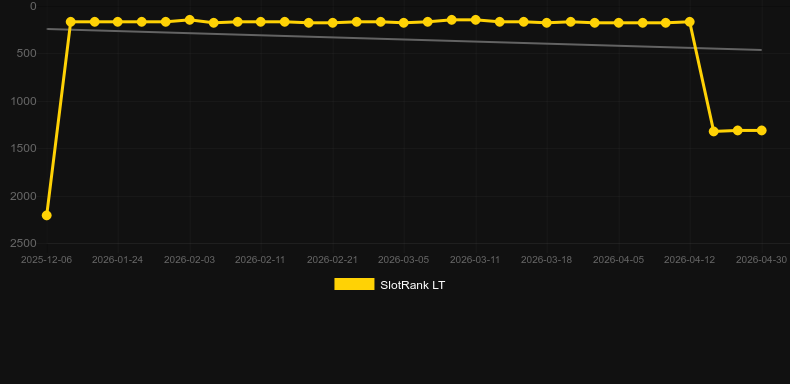Select the data point above 2026-01-24
Viewport: 790px width, 384px height.
point(118,22)
